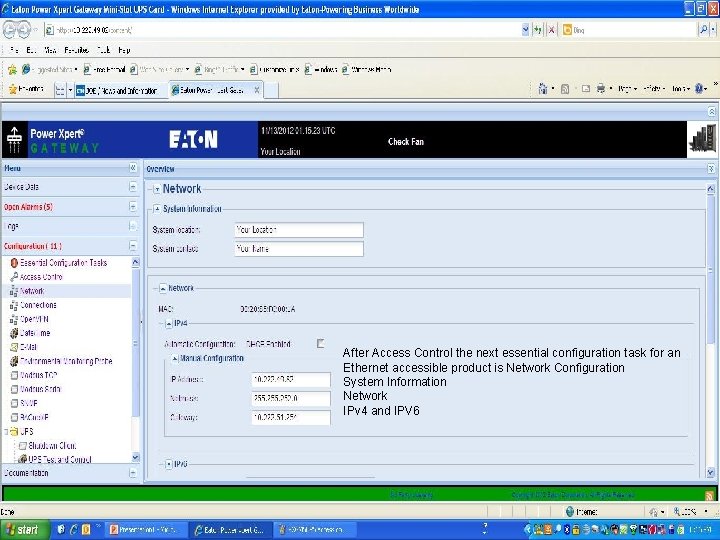
Task: Click the Quick Tabs icon
Action: pos(60,90)
